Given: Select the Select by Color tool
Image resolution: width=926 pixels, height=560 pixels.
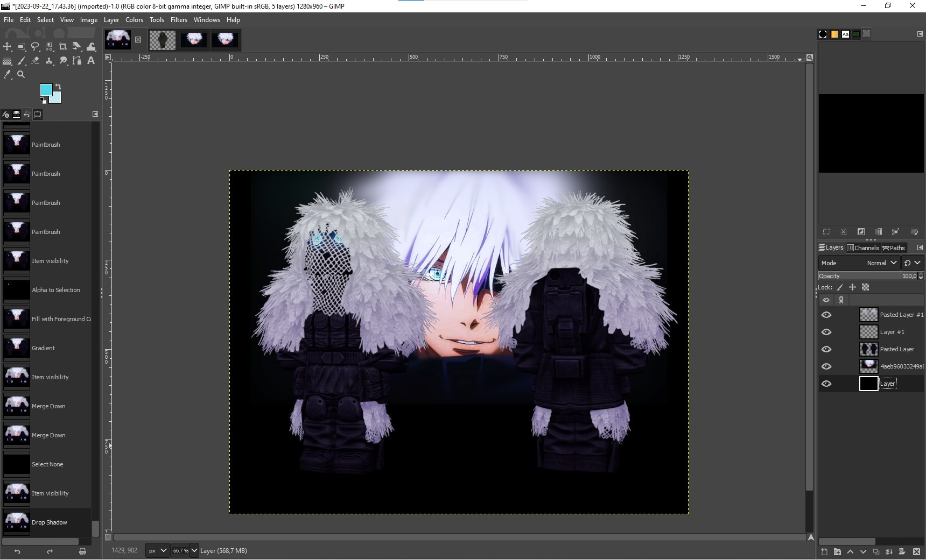Looking at the screenshot, I should point(49,47).
